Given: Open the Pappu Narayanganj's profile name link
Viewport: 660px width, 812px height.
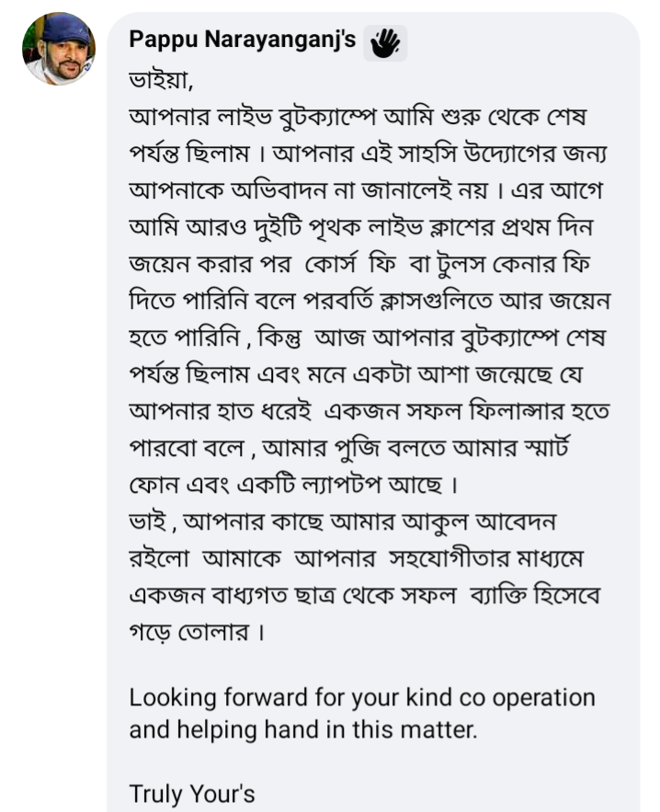Looking at the screenshot, I should (x=243, y=40).
